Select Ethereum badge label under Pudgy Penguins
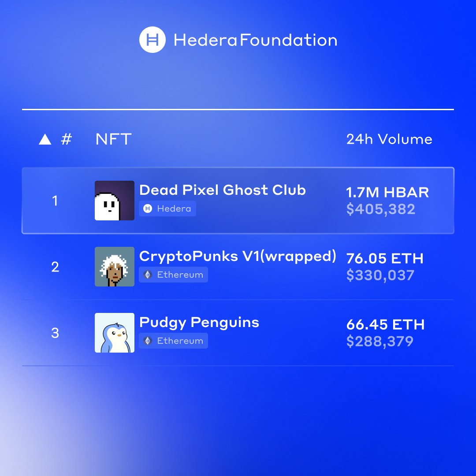Viewport: 476px width, 476px height. click(180, 341)
